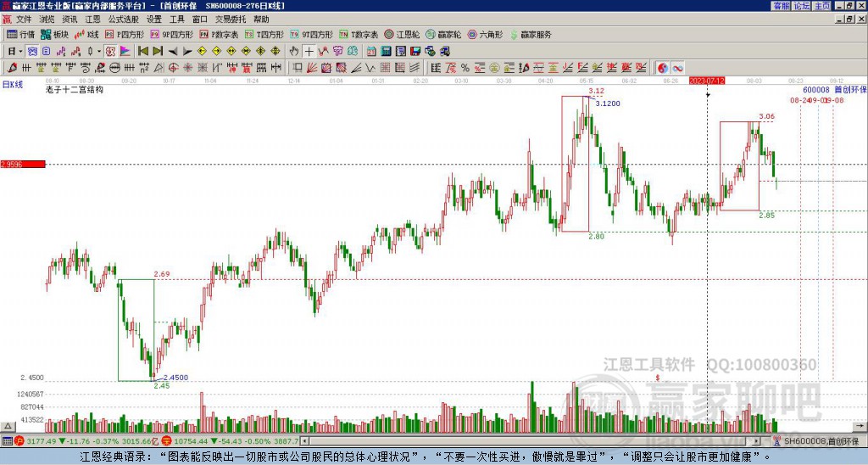Screen dimensions: 868x465
Task: Open the 赢家轮 tool
Action: 443,34
